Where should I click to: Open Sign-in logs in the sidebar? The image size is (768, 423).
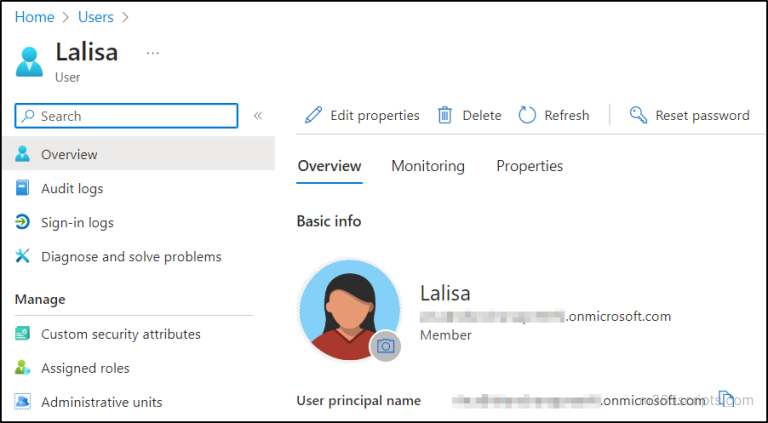point(77,222)
